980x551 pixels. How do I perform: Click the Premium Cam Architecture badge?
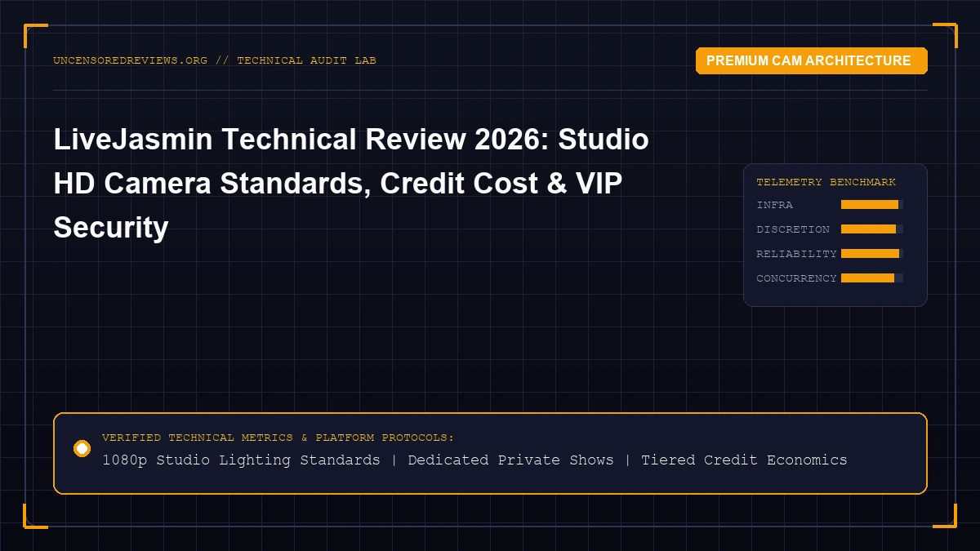click(x=811, y=60)
